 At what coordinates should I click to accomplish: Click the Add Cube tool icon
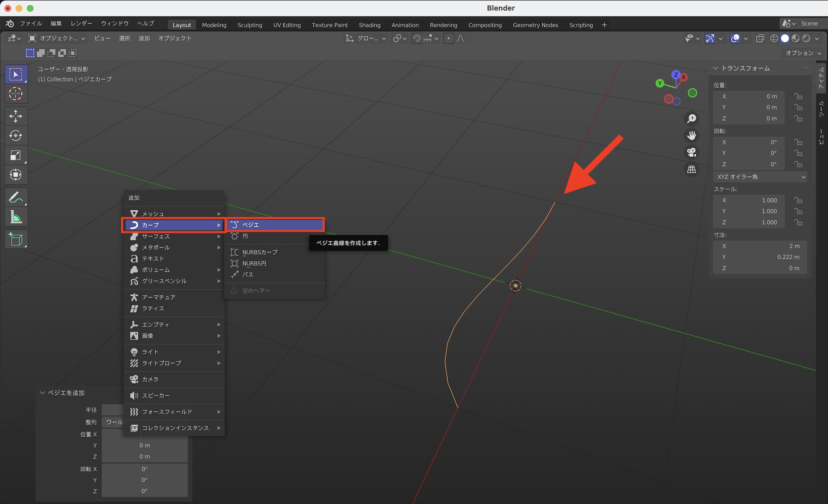(16, 239)
